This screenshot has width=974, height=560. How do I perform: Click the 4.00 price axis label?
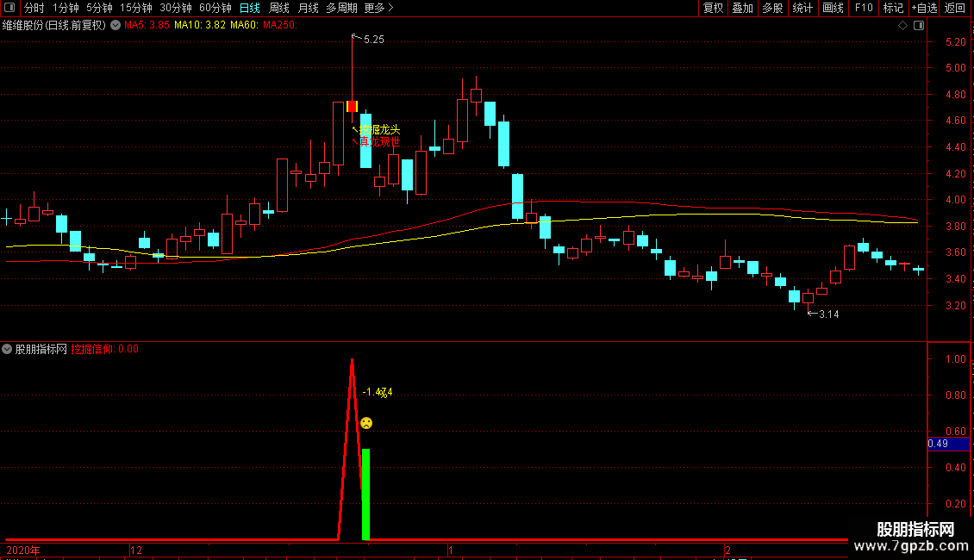(955, 200)
